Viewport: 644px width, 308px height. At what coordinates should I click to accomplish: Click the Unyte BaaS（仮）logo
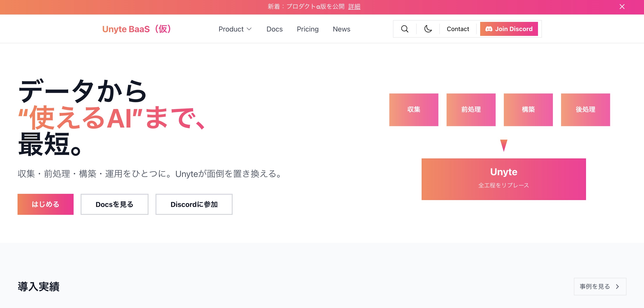[x=137, y=29]
